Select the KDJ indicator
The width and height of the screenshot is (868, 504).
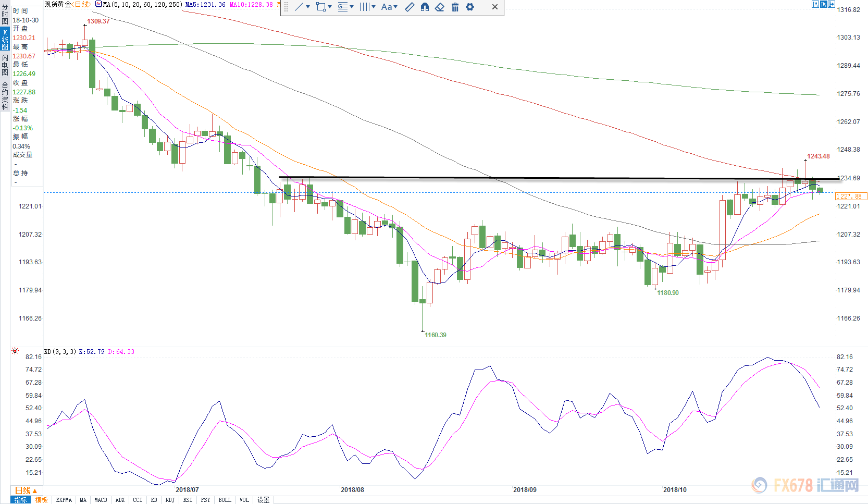pos(170,500)
